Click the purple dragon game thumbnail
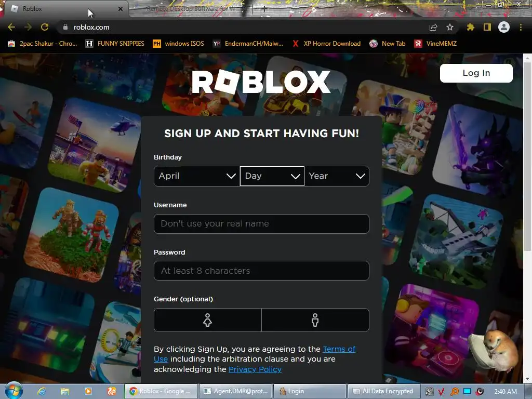Viewport: 532px width, 399px height. [x=478, y=150]
